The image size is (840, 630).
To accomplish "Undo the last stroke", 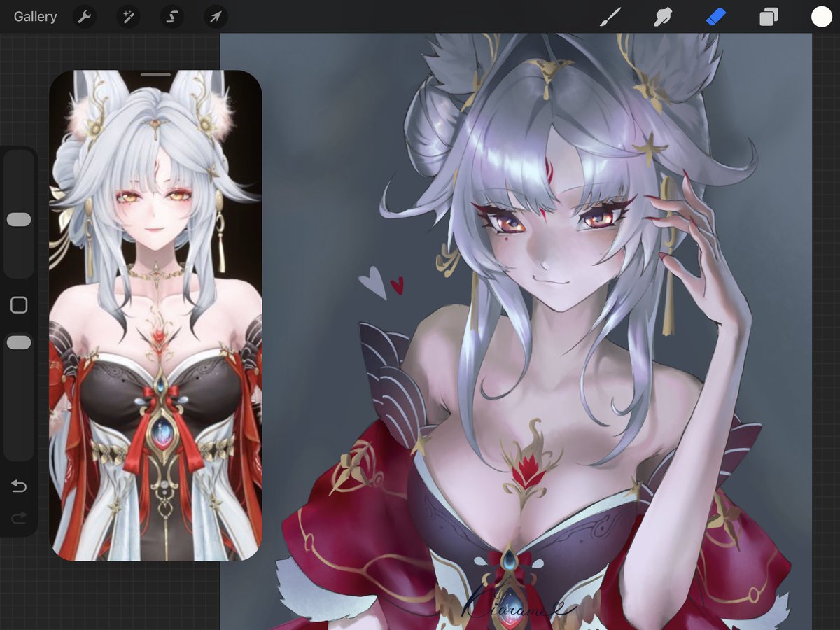I will (19, 486).
